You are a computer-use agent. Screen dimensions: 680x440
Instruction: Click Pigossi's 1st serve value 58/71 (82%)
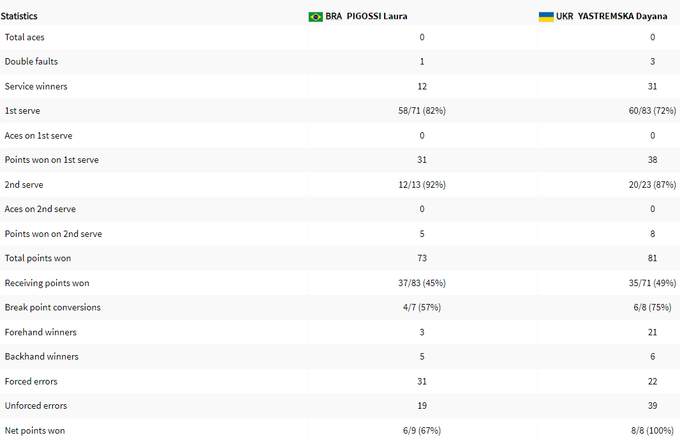click(422, 111)
